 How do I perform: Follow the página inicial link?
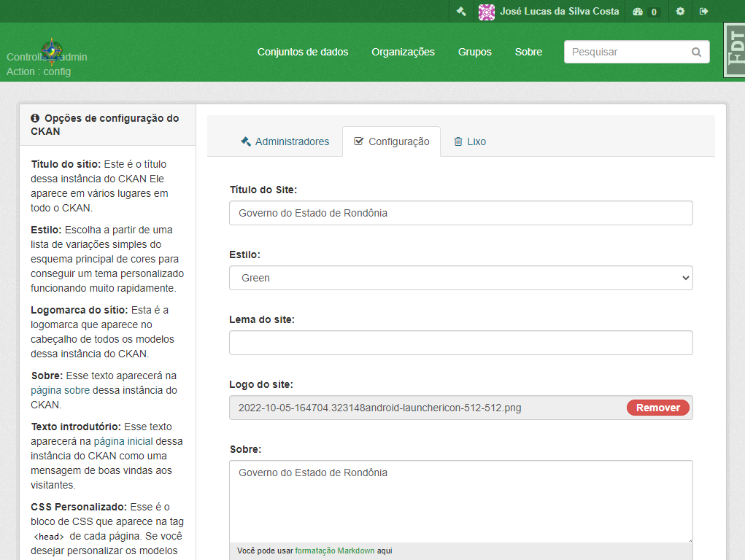(x=123, y=441)
